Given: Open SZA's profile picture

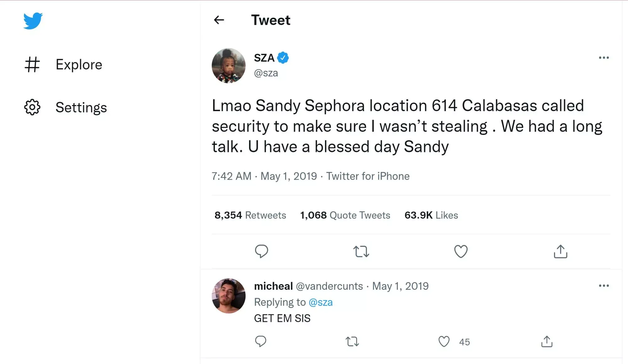Looking at the screenshot, I should tap(229, 65).
